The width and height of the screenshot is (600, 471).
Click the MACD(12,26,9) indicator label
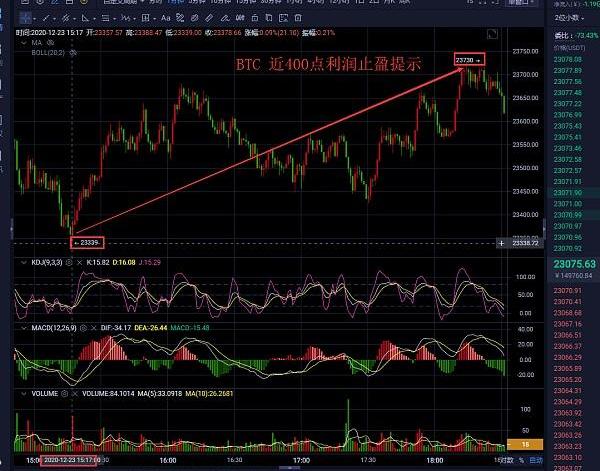pyautogui.click(x=42, y=327)
